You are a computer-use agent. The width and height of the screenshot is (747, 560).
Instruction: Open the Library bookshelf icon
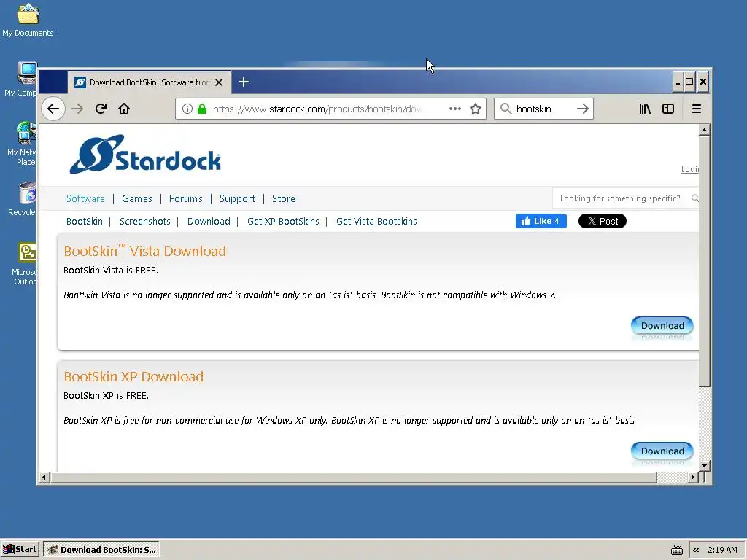pos(645,109)
